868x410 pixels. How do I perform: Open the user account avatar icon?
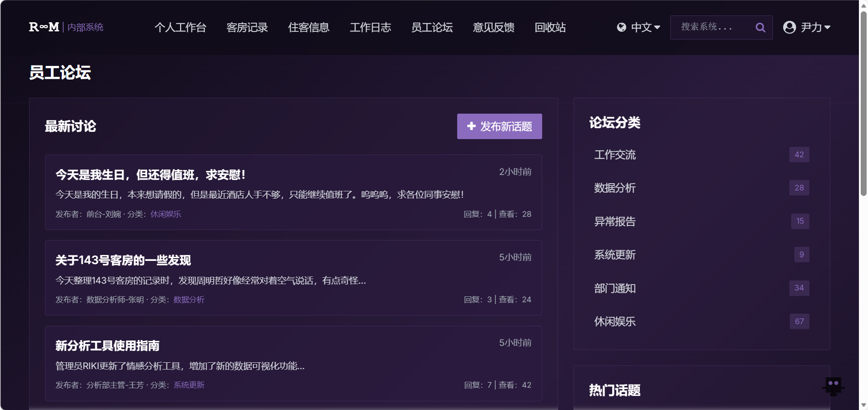coord(789,27)
